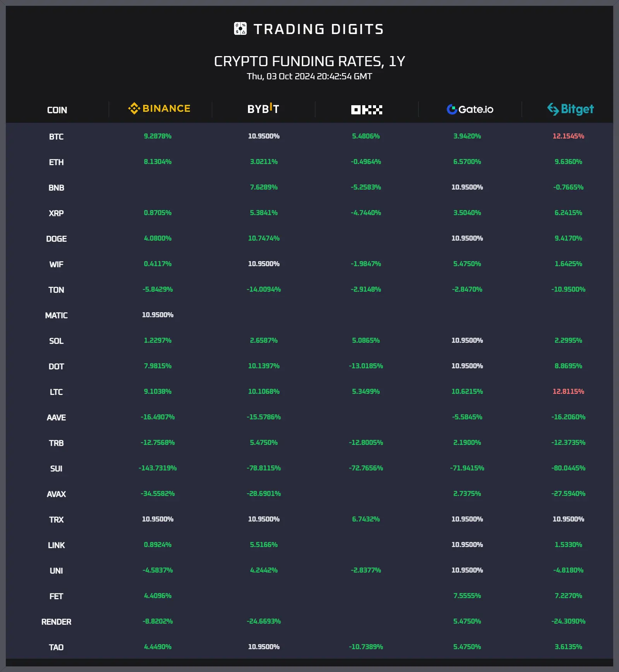Click the Crypto Funding Rates, 1Y heading
This screenshot has height=672, width=619.
(x=309, y=61)
